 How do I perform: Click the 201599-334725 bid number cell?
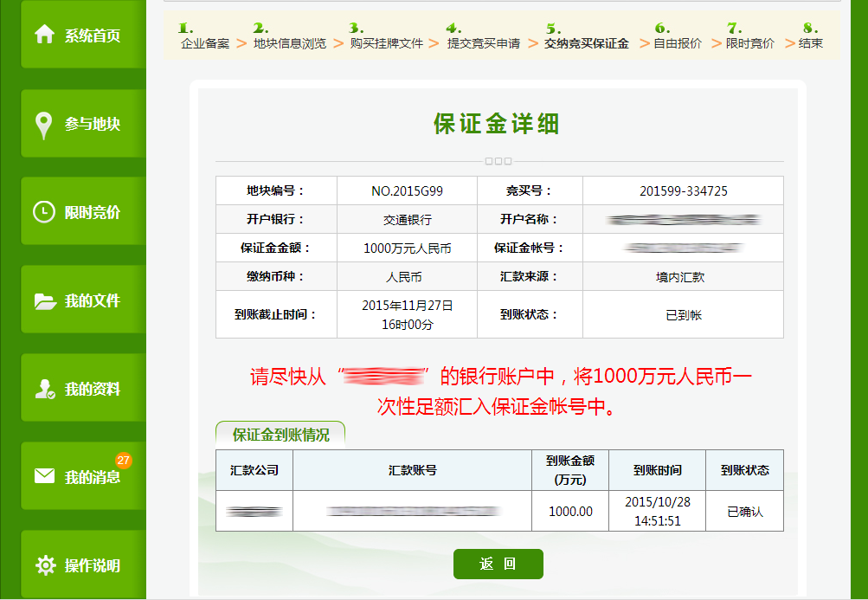click(683, 191)
